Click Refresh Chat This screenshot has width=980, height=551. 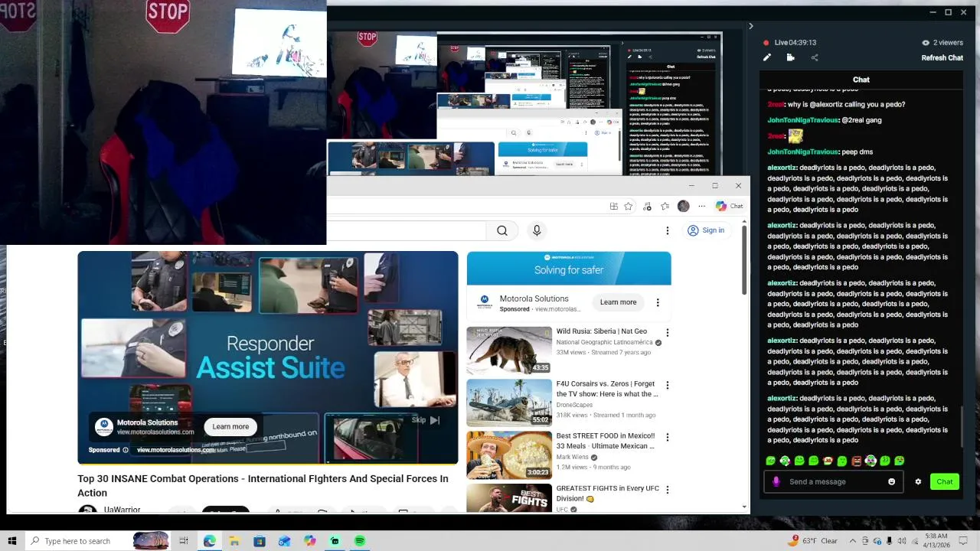click(x=942, y=58)
